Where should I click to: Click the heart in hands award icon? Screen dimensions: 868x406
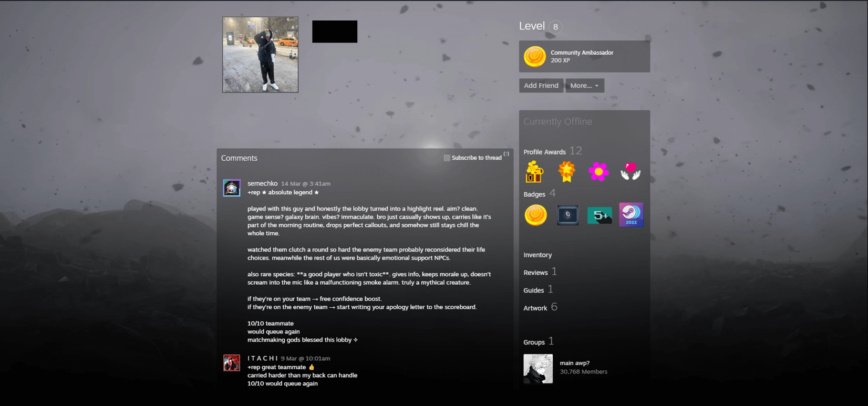(630, 172)
